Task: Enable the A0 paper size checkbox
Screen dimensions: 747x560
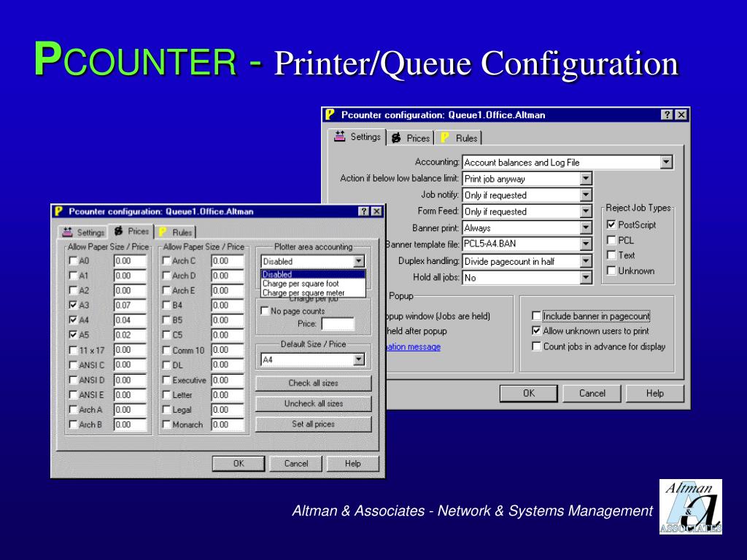Action: pyautogui.click(x=73, y=260)
